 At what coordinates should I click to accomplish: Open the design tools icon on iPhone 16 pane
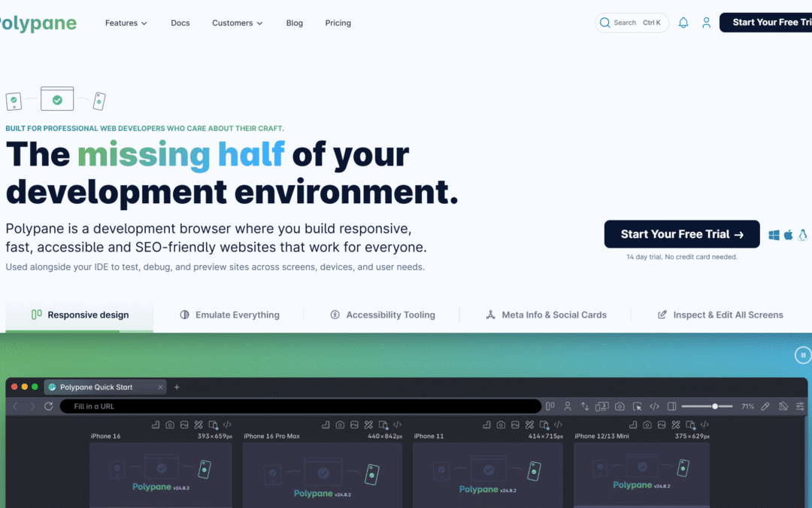pos(198,424)
